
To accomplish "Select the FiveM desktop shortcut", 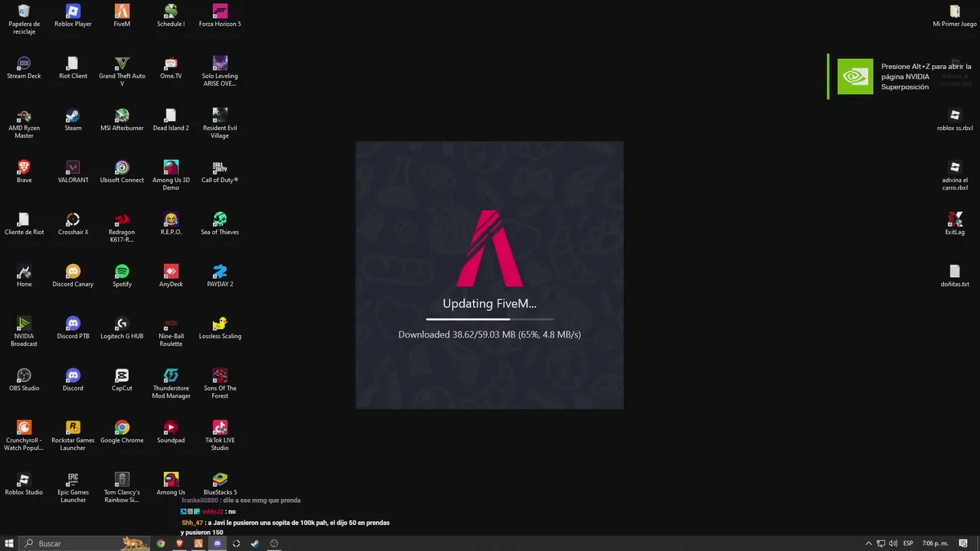I will [x=122, y=15].
